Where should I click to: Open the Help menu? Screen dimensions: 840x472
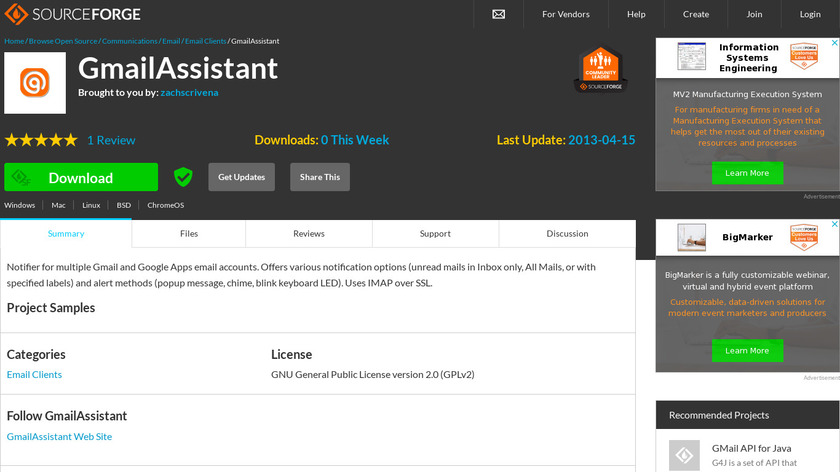click(636, 14)
